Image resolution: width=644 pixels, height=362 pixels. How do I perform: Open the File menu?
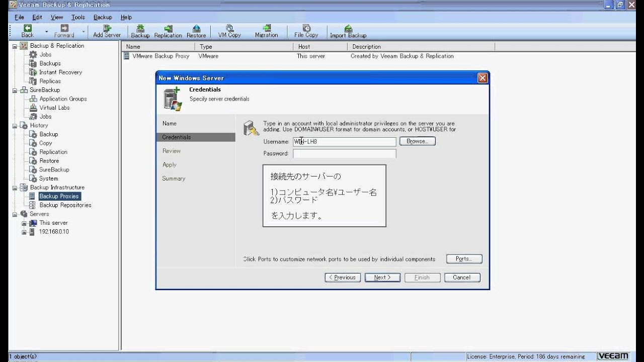pyautogui.click(x=19, y=17)
